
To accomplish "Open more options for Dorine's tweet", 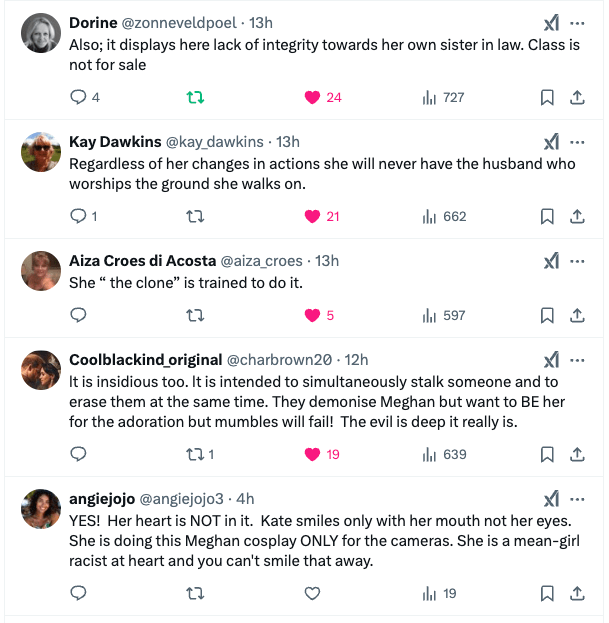I will pos(578,23).
